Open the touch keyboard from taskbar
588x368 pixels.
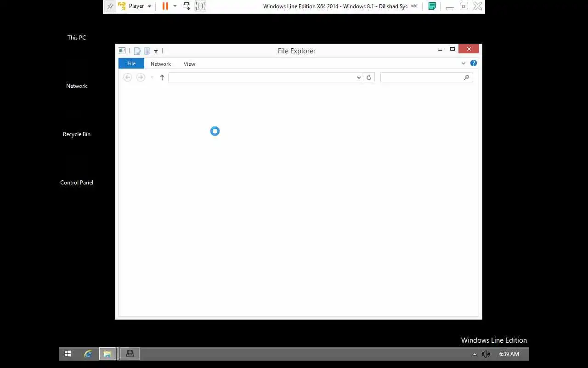click(130, 354)
